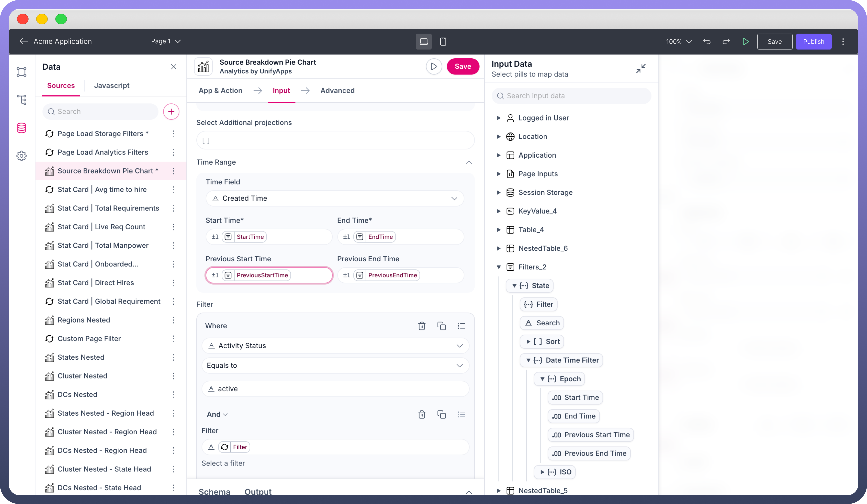This screenshot has height=504, width=867.
Task: Open the component tree sidebar icon
Action: click(22, 100)
